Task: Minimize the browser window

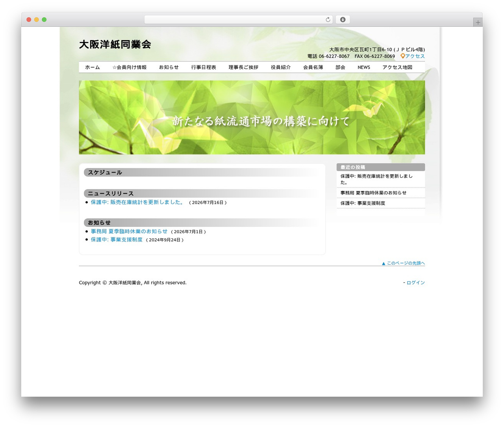Action: click(x=37, y=20)
